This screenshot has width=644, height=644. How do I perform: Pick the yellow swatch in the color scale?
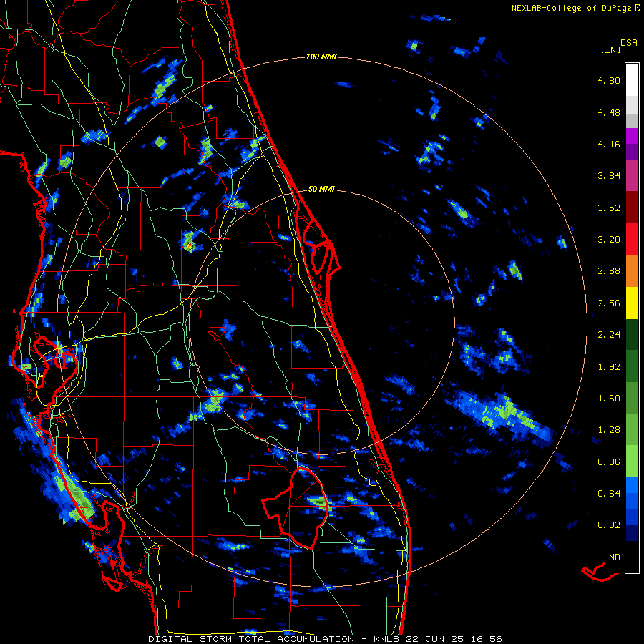pos(632,303)
